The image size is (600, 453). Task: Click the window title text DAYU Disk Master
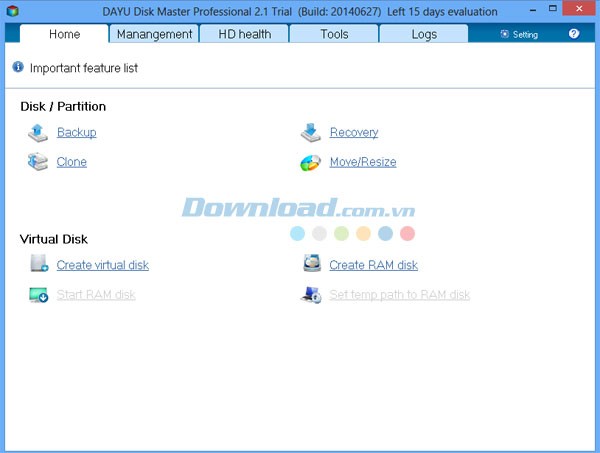300,11
